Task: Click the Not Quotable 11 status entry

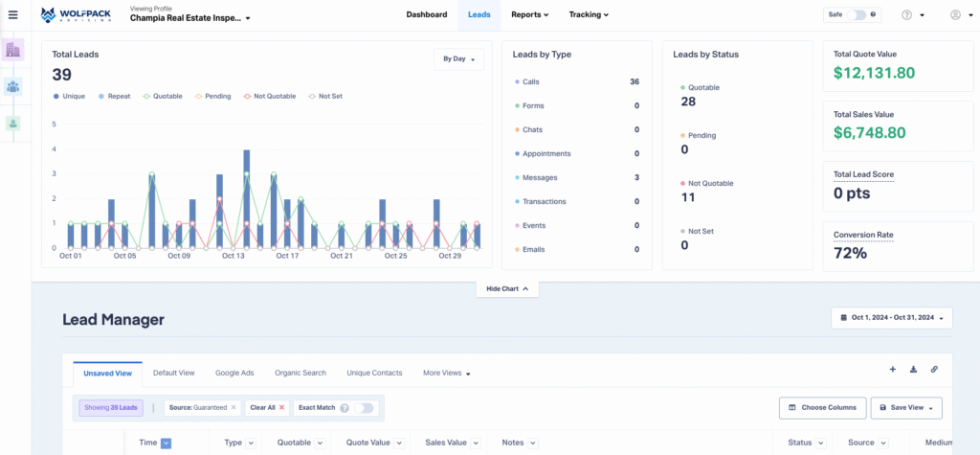Action: (706, 191)
